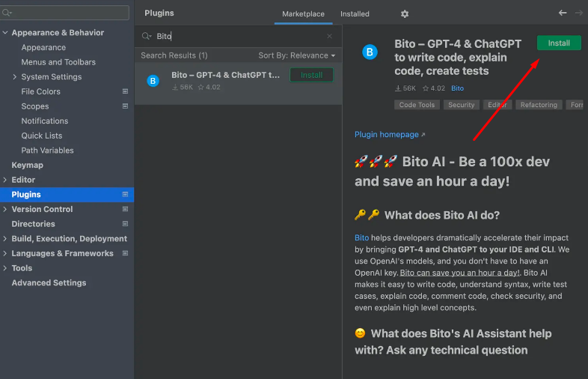
Task: Select File Colors settings
Action: pyautogui.click(x=40, y=91)
